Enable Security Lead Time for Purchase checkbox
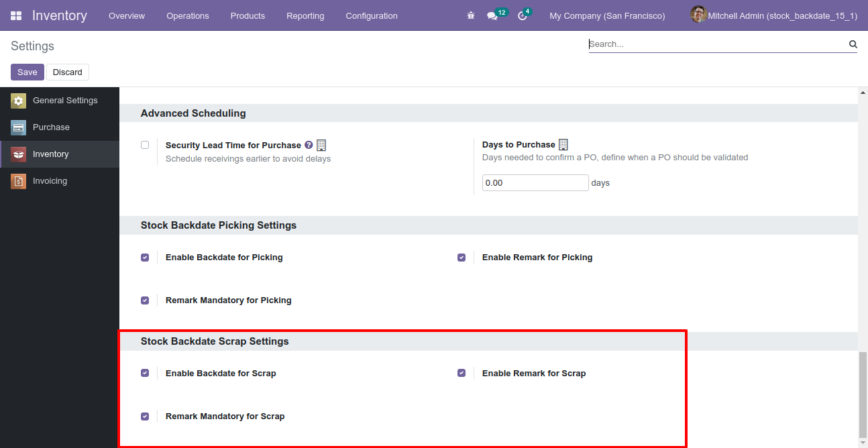Viewport: 868px width, 448px height. [x=145, y=145]
